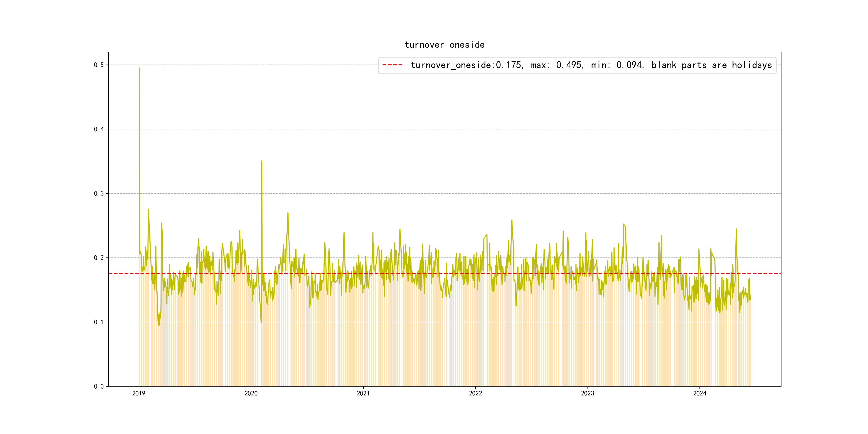
Task: Click the red dashed legend line sample
Action: 392,65
